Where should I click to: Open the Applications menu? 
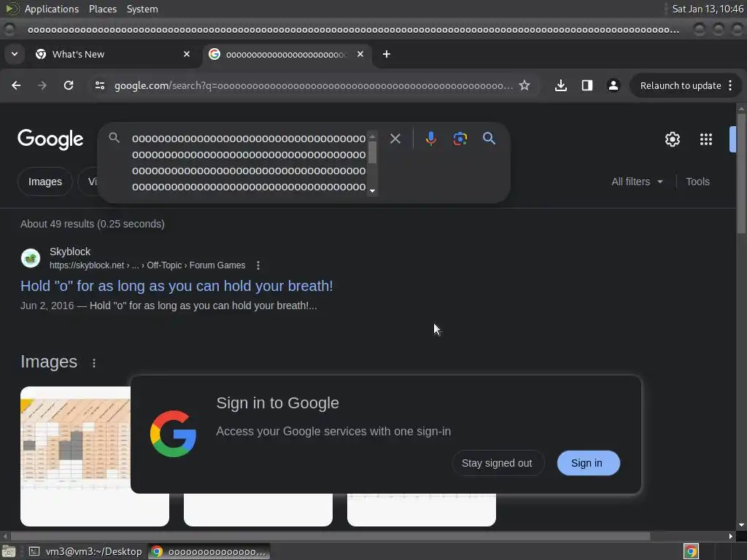52,9
